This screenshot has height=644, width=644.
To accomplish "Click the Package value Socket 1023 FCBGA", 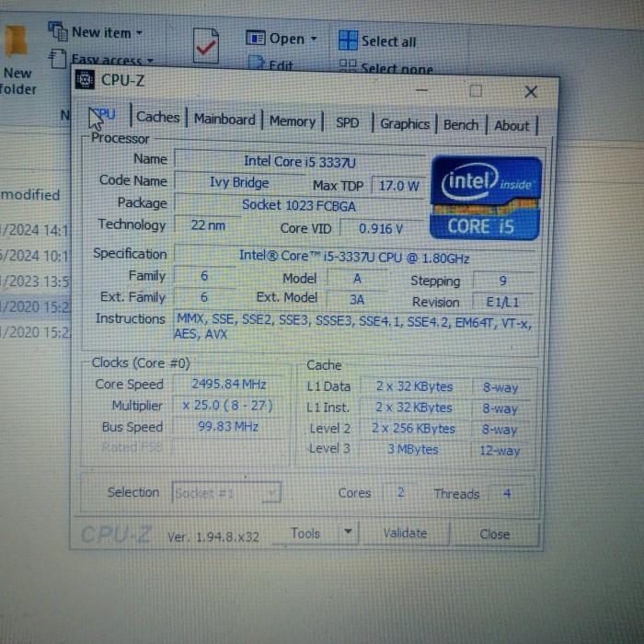I will pos(299,205).
